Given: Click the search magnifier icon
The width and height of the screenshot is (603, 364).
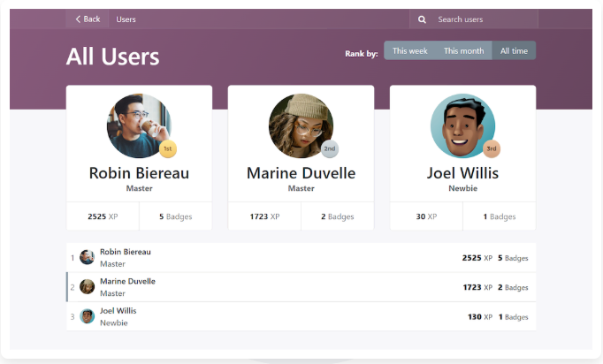Looking at the screenshot, I should [422, 19].
